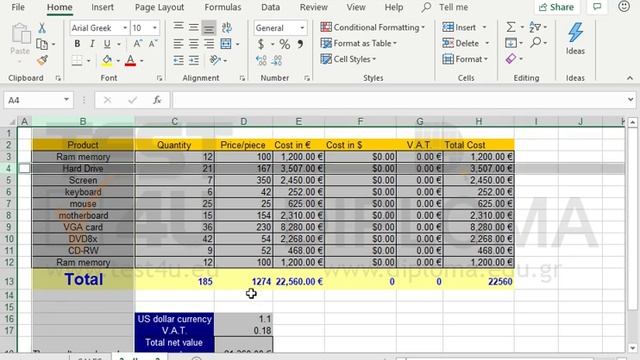Viewport: 640px width, 360px height.
Task: Toggle Wrap Text icon
Action: 227,27
